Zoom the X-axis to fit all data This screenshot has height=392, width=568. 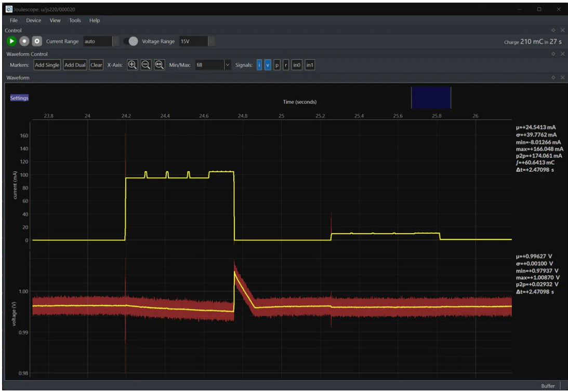coord(160,65)
